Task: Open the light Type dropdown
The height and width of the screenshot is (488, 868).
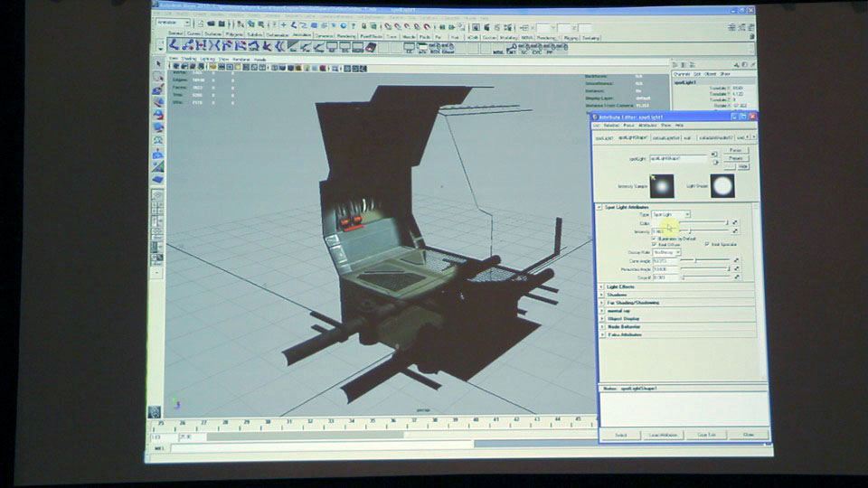Action: pos(671,214)
